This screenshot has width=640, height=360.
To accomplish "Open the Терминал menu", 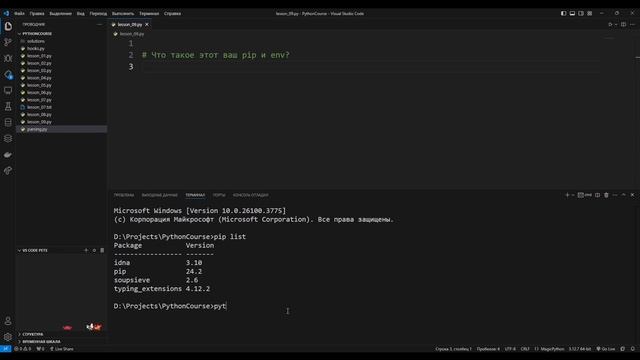I will (149, 13).
